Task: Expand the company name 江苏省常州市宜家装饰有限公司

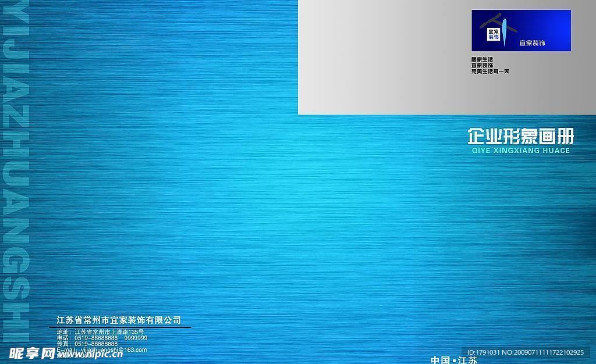Action: pyautogui.click(x=119, y=320)
